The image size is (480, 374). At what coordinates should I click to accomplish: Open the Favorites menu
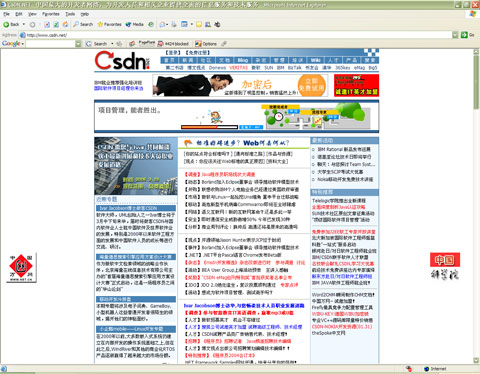pyautogui.click(x=51, y=14)
